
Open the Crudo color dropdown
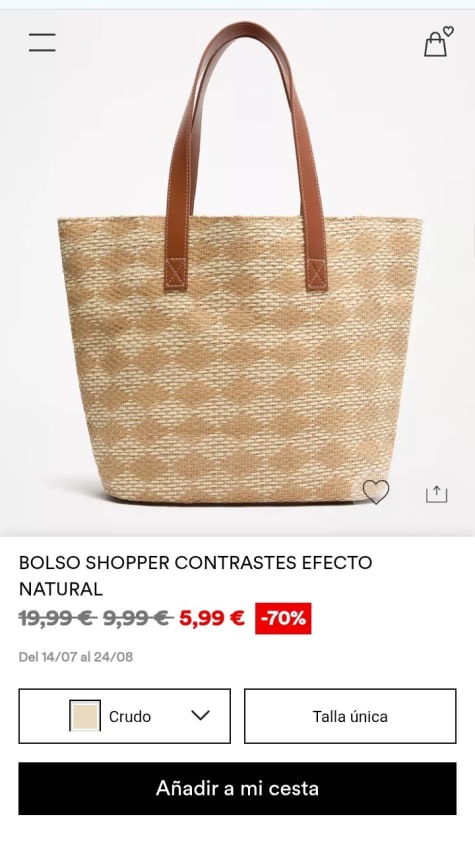coord(124,716)
